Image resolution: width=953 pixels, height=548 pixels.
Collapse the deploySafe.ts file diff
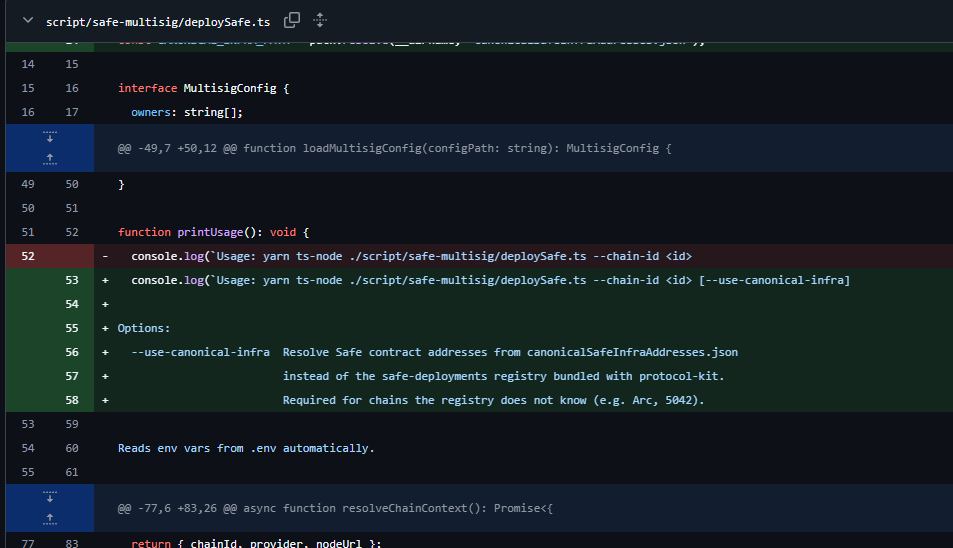(27, 21)
